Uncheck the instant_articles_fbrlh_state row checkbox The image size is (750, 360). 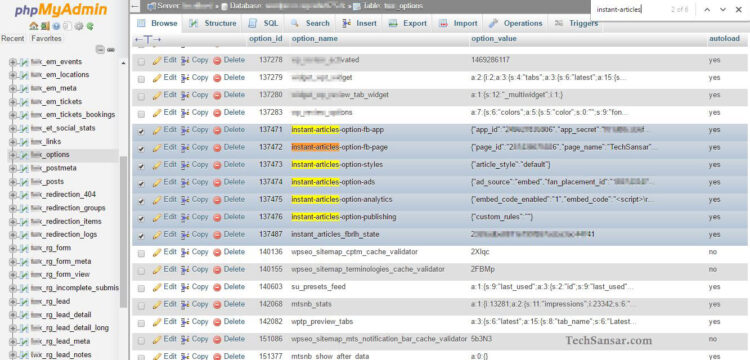pos(141,236)
